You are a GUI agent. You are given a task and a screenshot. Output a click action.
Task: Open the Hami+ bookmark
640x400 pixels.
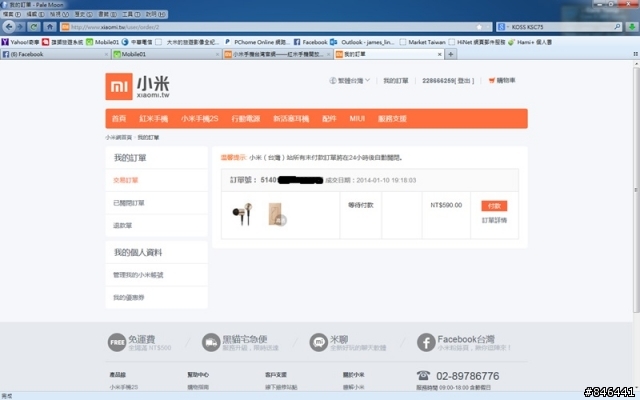530,42
